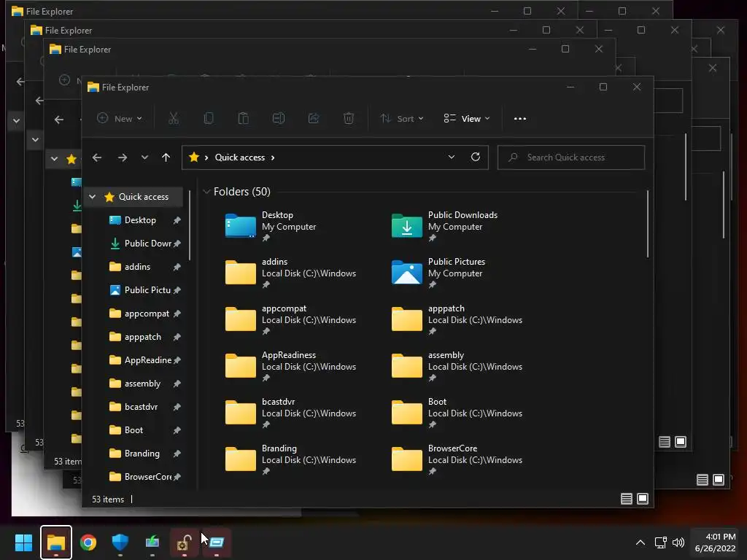The image size is (747, 560).
Task: Open the address bar history dropdown
Action: 451,157
